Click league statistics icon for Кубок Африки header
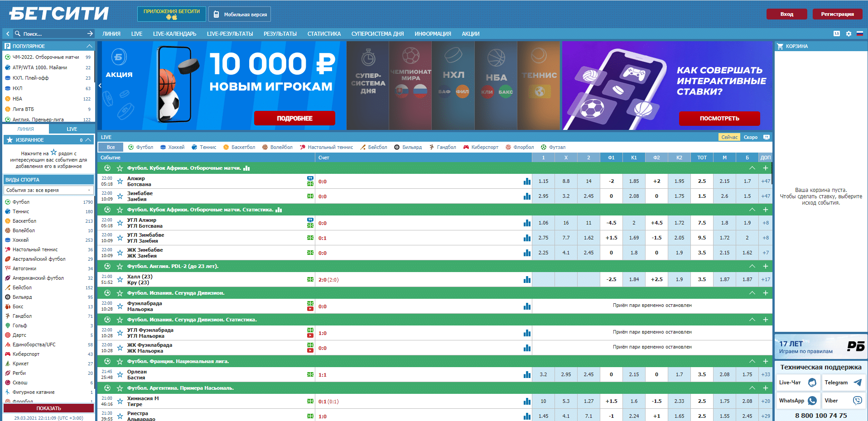Viewport: 868px width, 421px height. [x=246, y=168]
